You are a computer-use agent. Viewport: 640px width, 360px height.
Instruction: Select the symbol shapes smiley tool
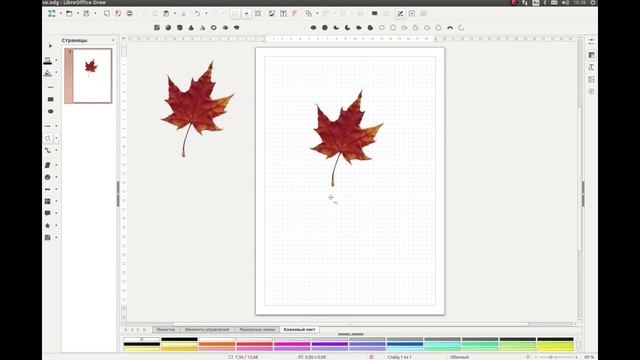48,177
